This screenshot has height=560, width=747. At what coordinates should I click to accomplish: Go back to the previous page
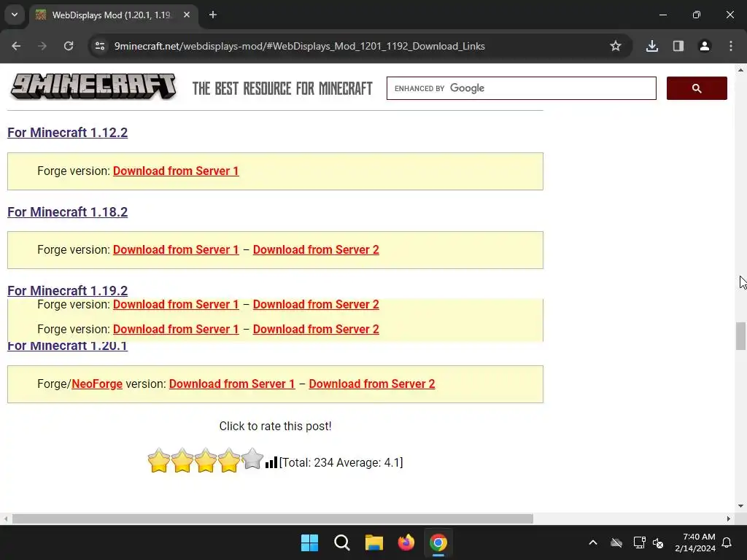(16, 46)
